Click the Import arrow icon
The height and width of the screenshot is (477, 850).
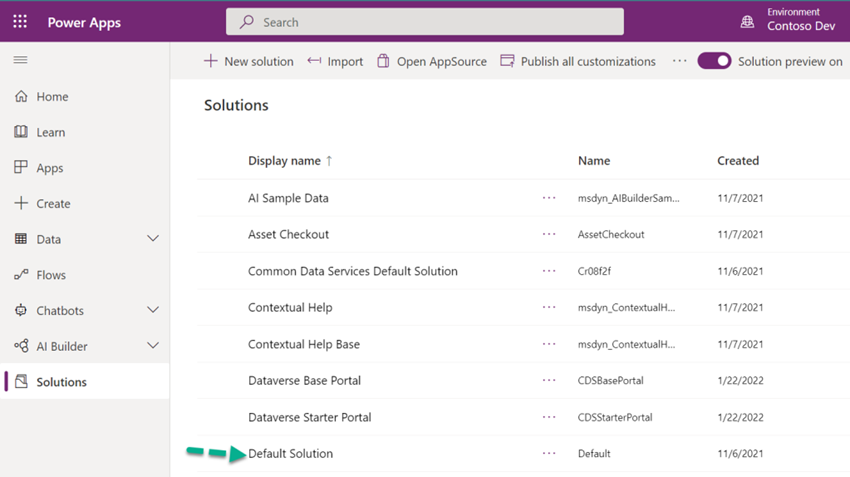[314, 61]
